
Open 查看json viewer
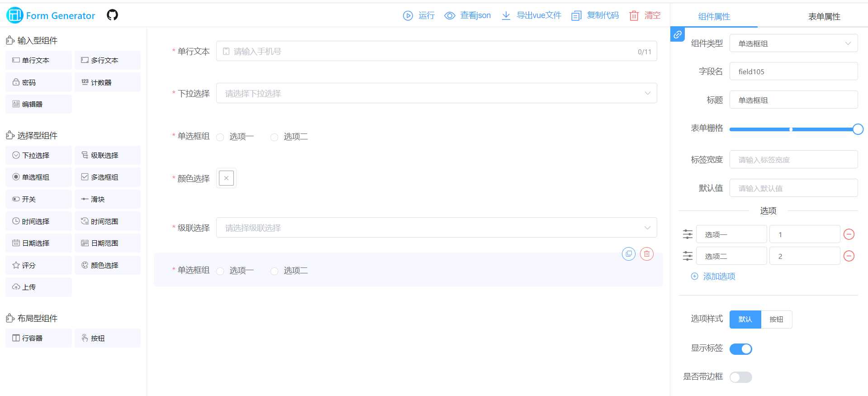[467, 15]
